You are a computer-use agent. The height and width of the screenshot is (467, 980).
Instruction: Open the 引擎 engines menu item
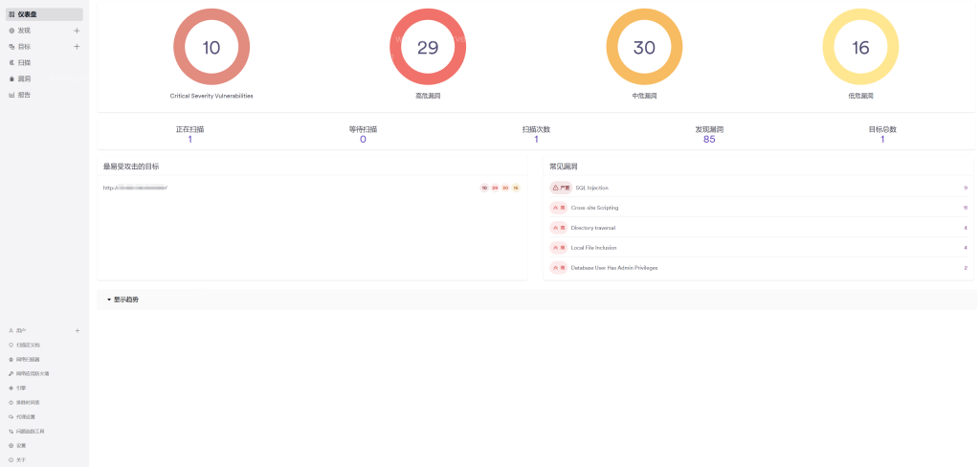pyautogui.click(x=20, y=388)
